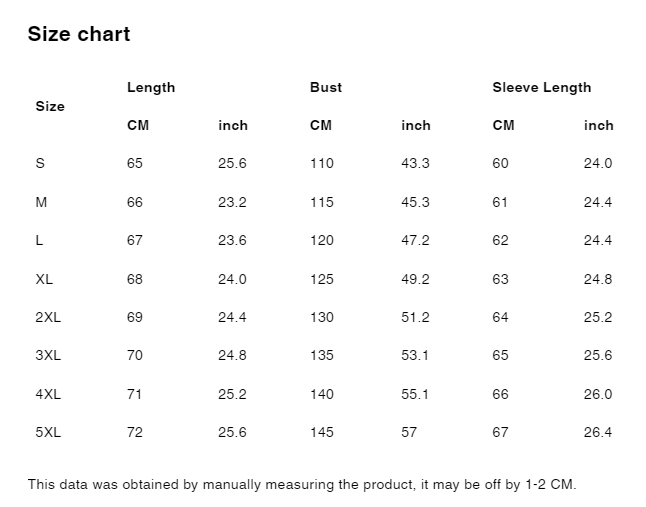This screenshot has height=507, width=646.
Task: Click the 'Bust' column header
Action: 326,87
